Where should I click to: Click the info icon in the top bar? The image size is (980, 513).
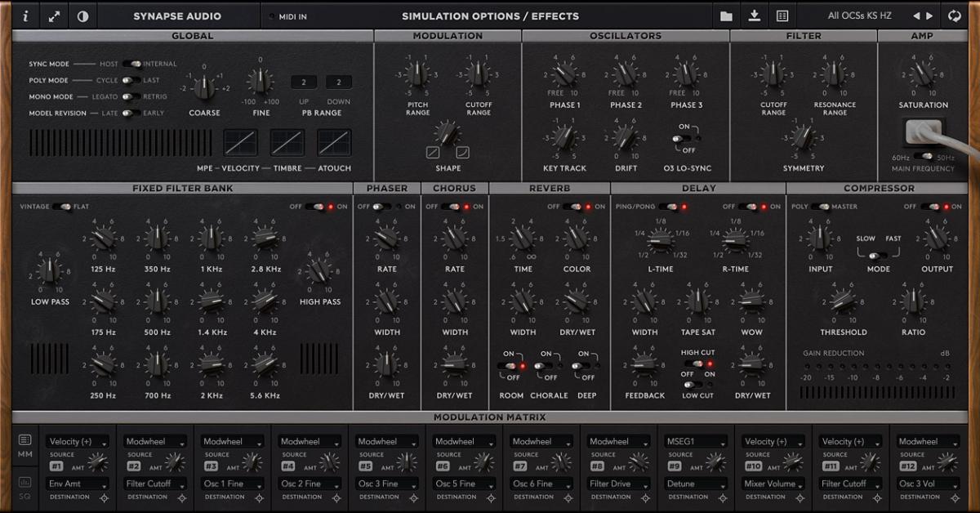[25, 15]
